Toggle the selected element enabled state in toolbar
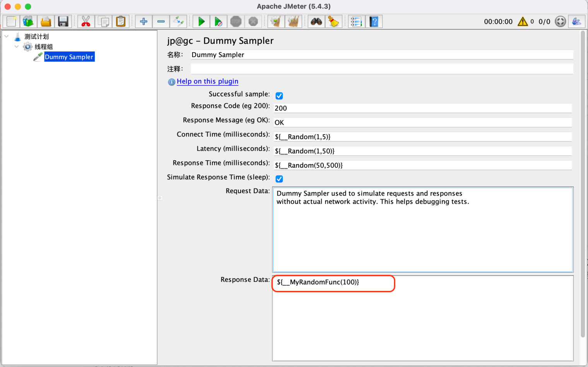This screenshot has height=367, width=588. click(178, 21)
